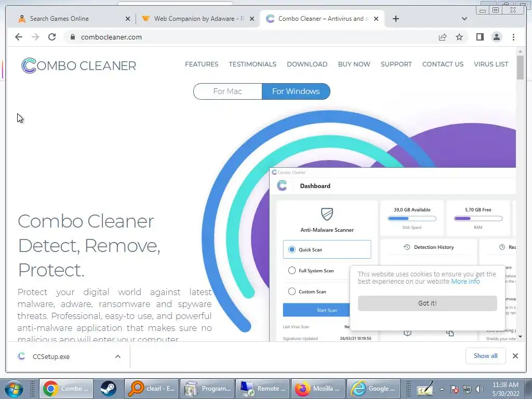Select the Full System Scan radio option
This screenshot has height=399, width=532.
click(292, 270)
